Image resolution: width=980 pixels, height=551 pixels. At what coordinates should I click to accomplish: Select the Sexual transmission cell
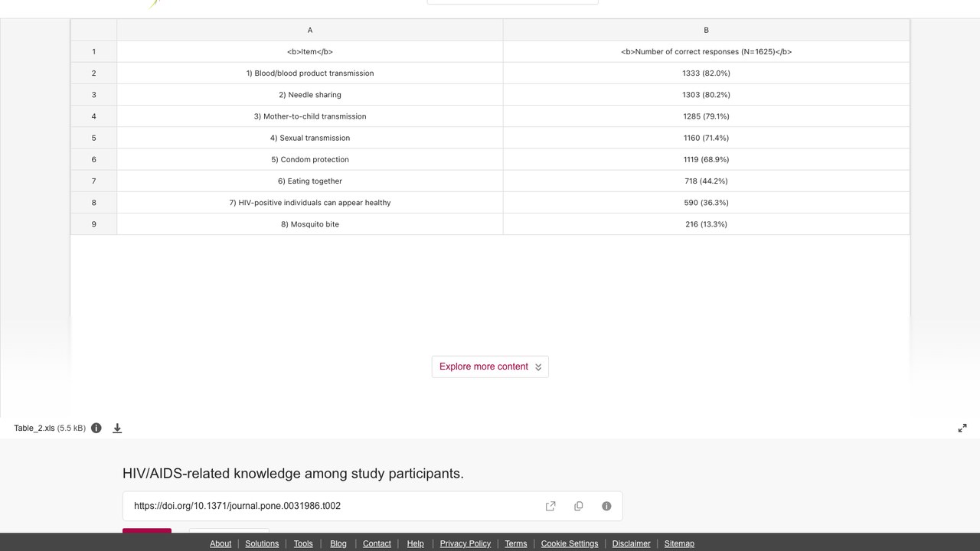[x=310, y=138]
